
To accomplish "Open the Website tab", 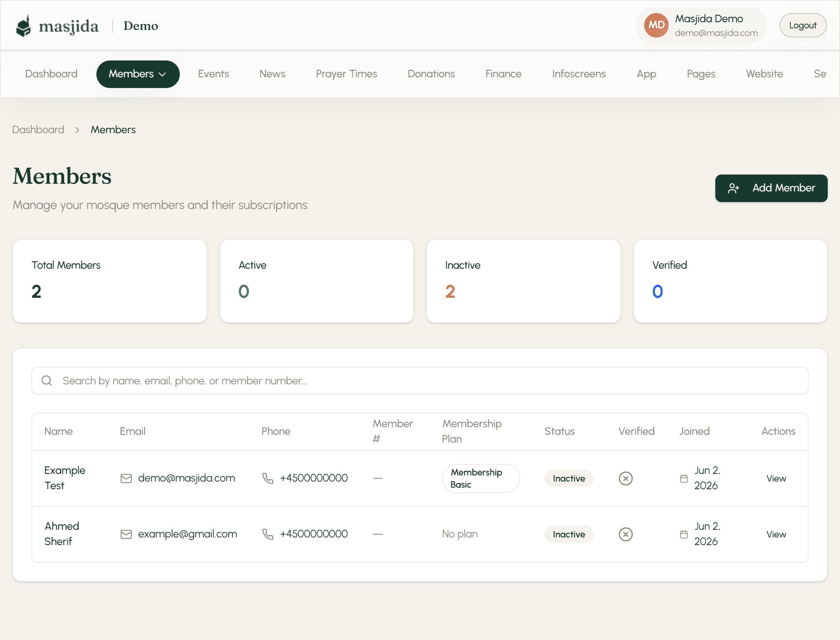I will pyautogui.click(x=764, y=74).
